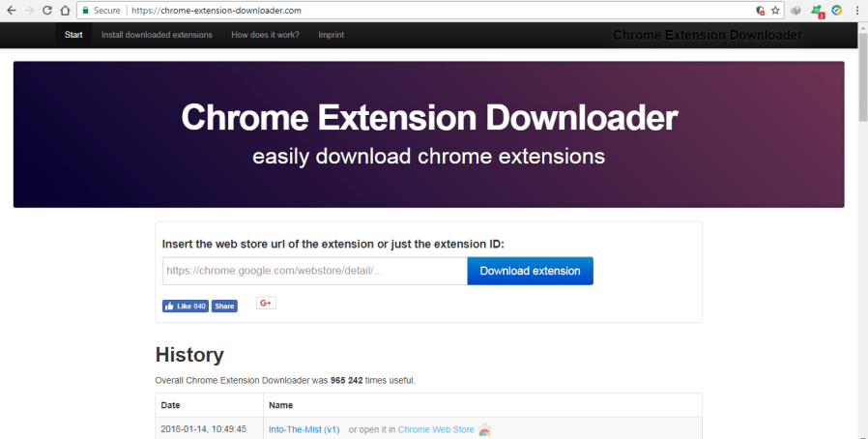Click the blue-yellow compass extension icon
Image resolution: width=868 pixels, height=439 pixels.
(837, 10)
